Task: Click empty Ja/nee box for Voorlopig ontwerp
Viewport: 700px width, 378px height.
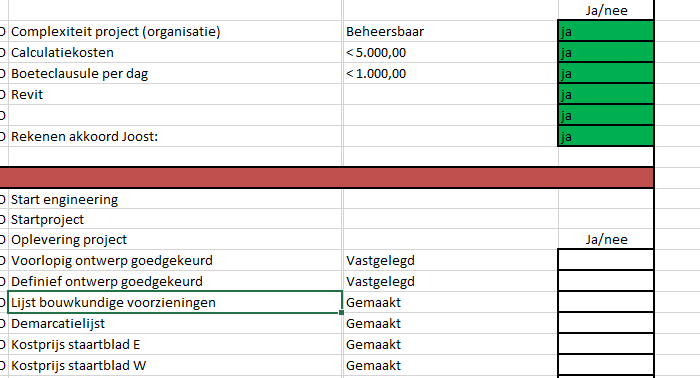Action: 606,260
